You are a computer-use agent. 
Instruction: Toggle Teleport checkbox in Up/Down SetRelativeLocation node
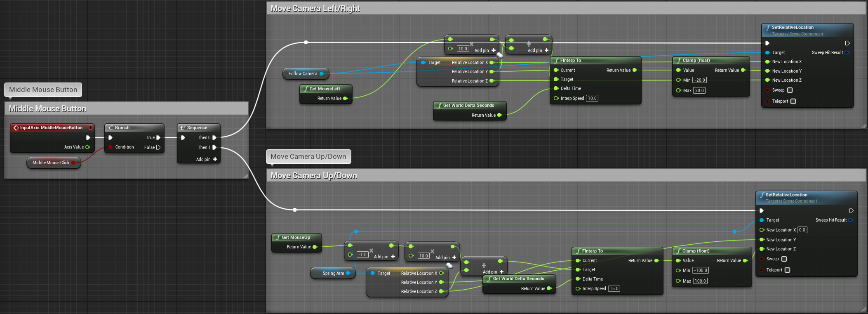(x=787, y=270)
